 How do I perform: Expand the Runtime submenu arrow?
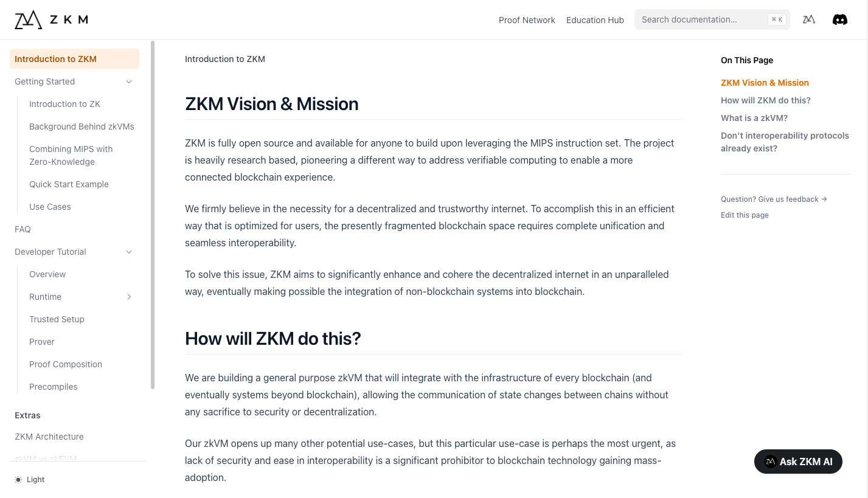129,297
